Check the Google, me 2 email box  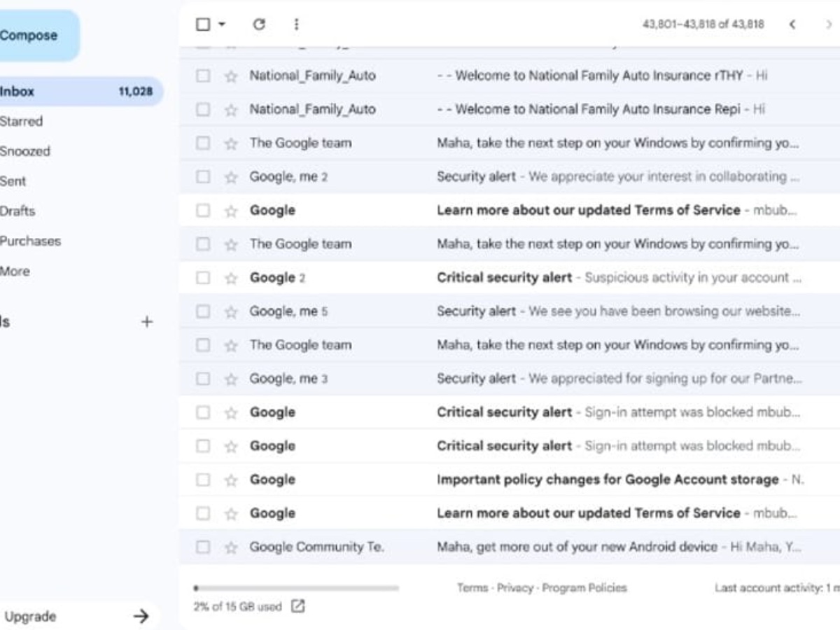(x=203, y=176)
